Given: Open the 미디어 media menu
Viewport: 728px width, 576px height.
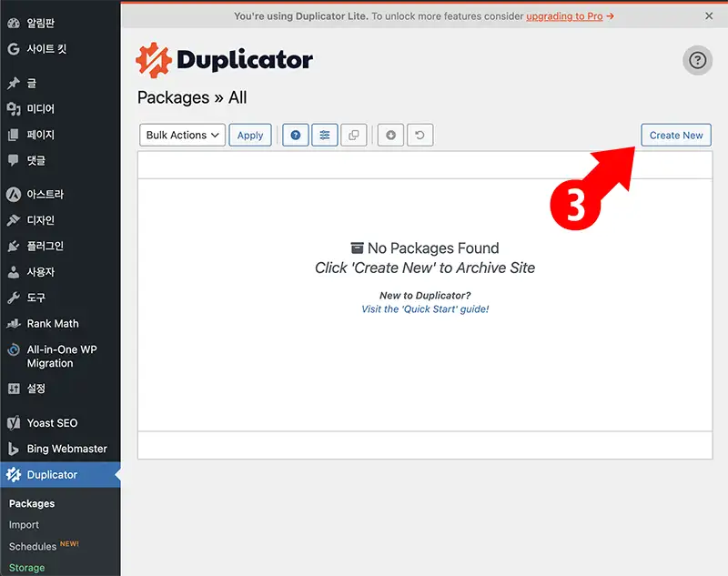Looking at the screenshot, I should click(60, 109).
